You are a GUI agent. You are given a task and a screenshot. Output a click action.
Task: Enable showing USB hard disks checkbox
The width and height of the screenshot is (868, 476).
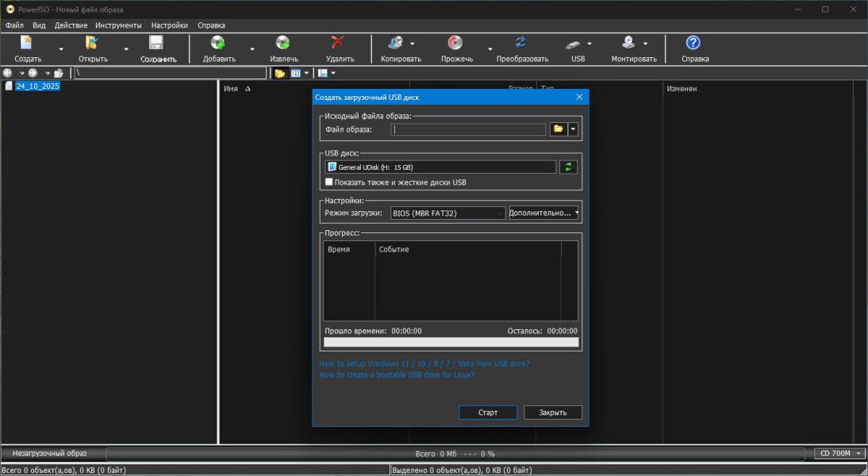point(329,182)
